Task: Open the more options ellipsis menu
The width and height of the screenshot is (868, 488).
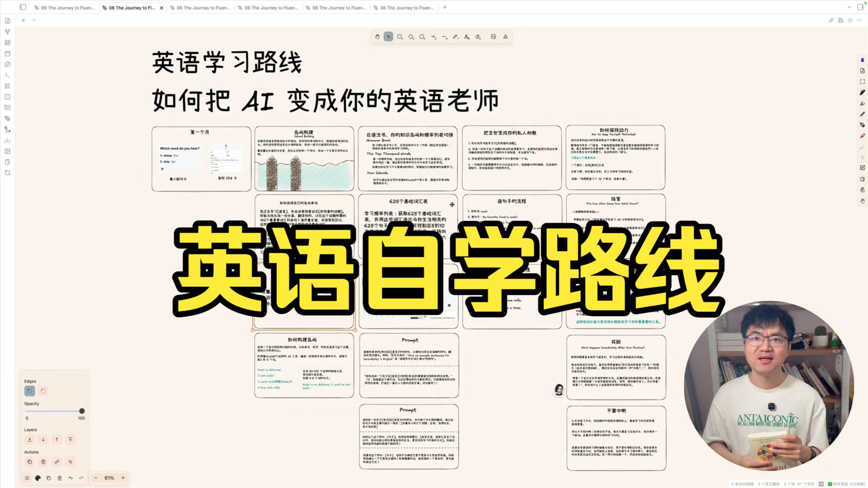Action: [x=859, y=20]
